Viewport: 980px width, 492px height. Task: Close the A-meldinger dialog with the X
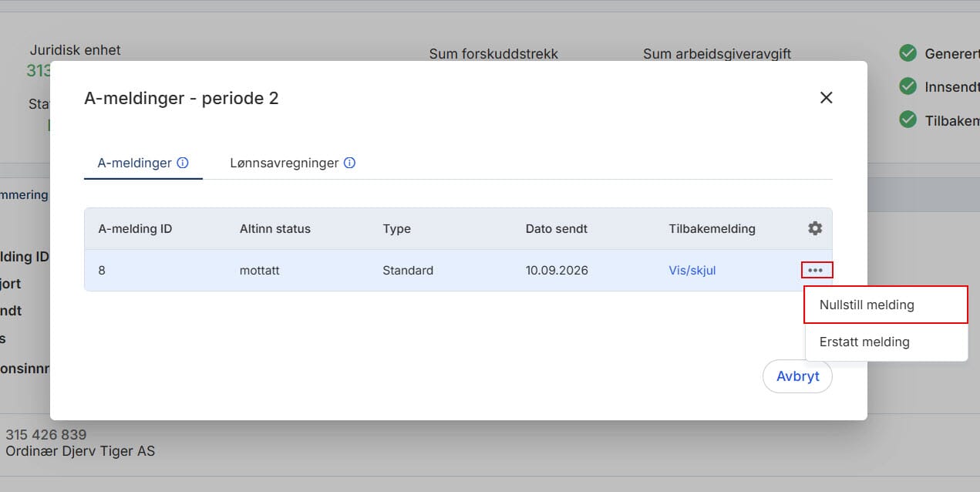point(826,98)
